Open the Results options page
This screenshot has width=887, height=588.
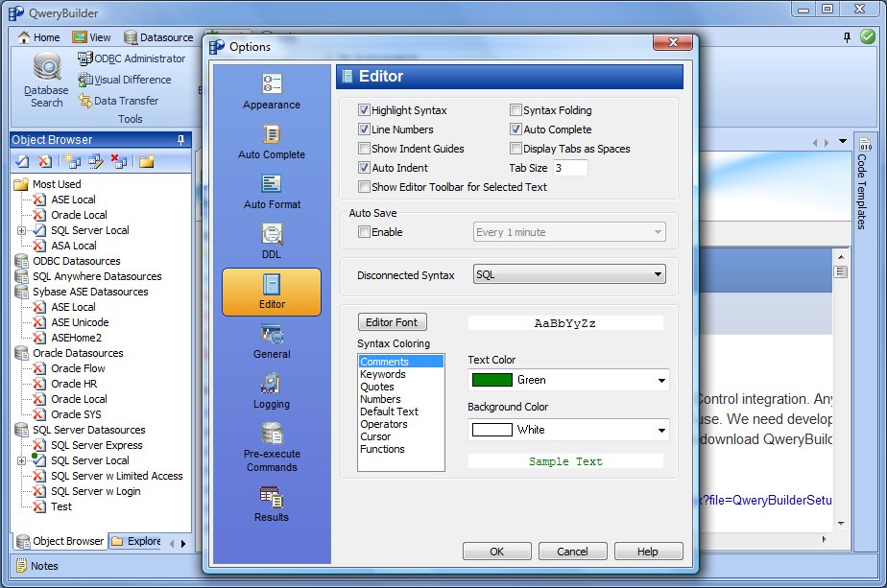click(272, 505)
